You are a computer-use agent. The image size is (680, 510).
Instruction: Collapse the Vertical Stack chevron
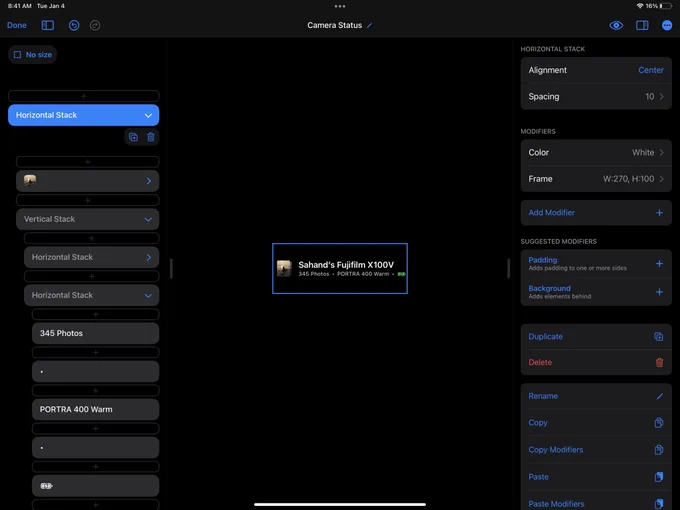tap(148, 219)
